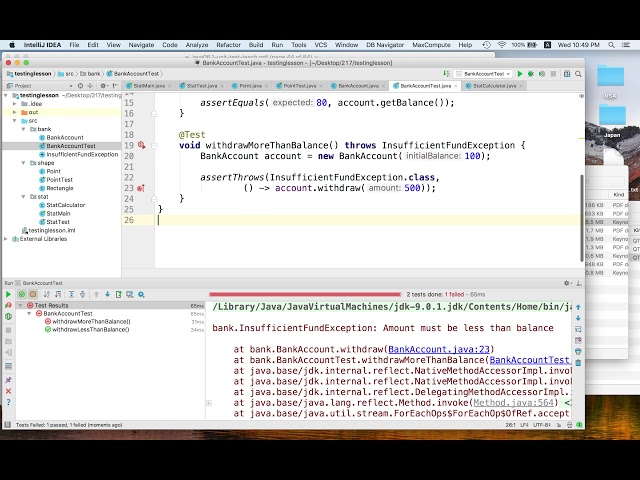Toggle Show Ignored tests filter

pos(33,294)
